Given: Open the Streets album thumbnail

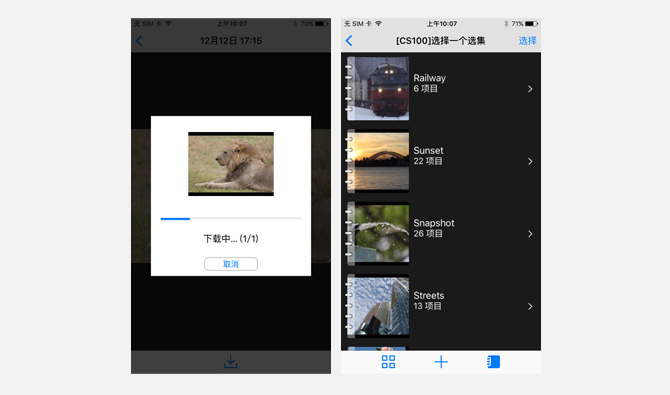Looking at the screenshot, I should click(x=377, y=306).
